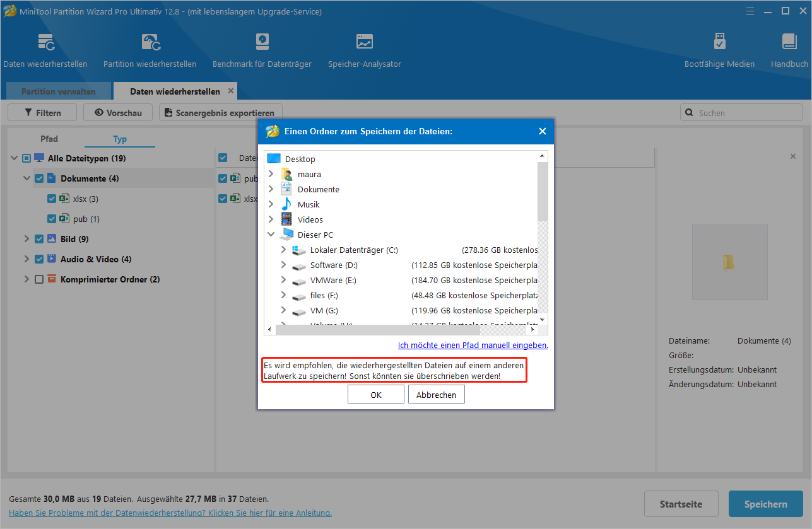Click the Komprimierter Ordner archive icon
This screenshot has height=529, width=812.
tap(52, 279)
